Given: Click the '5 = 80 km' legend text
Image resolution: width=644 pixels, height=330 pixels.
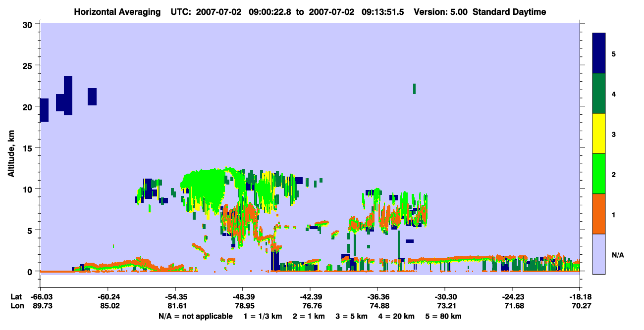Looking at the screenshot, I should (x=444, y=316).
